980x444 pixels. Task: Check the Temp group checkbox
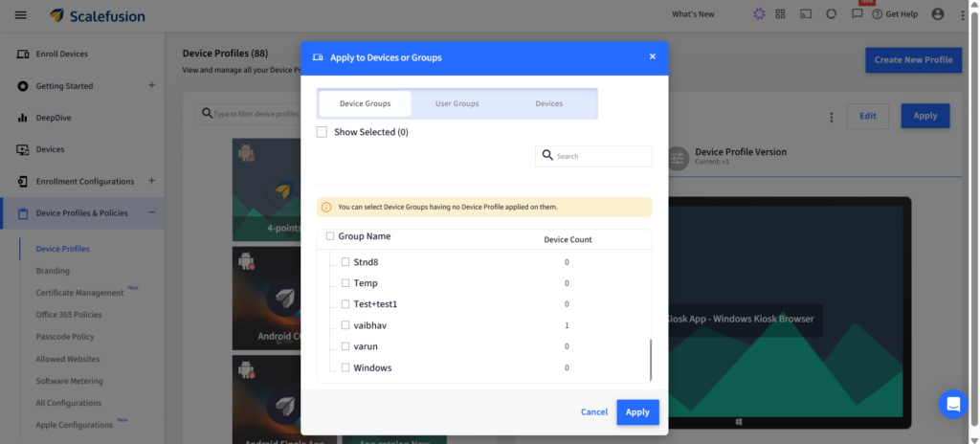(345, 283)
